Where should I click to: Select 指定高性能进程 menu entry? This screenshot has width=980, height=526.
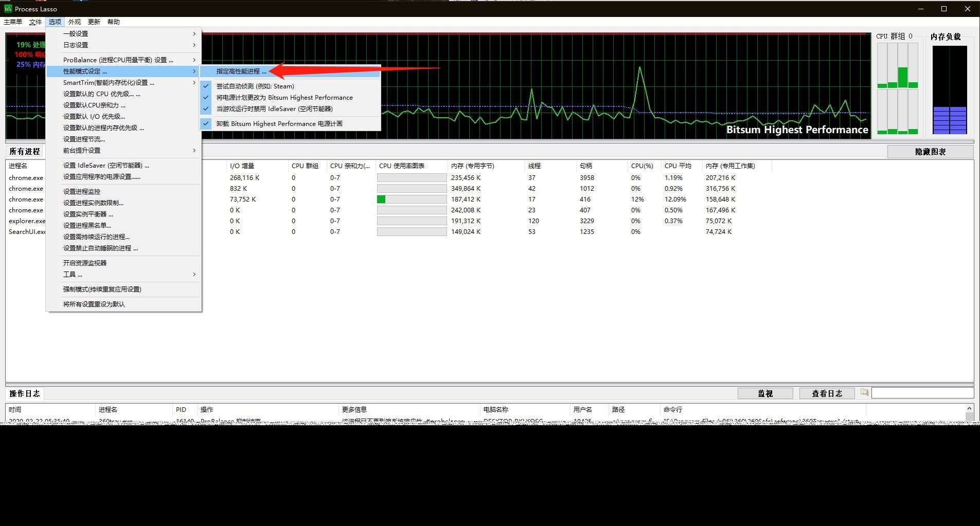click(x=291, y=71)
